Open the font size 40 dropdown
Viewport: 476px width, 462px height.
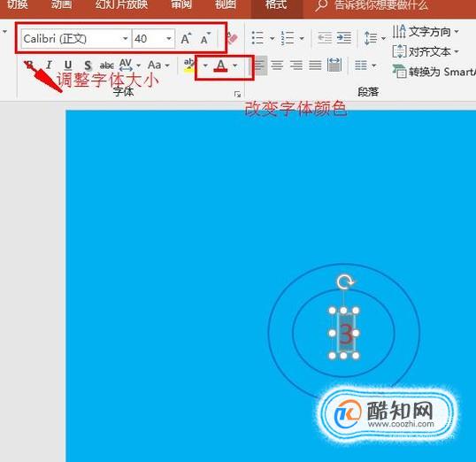169,39
